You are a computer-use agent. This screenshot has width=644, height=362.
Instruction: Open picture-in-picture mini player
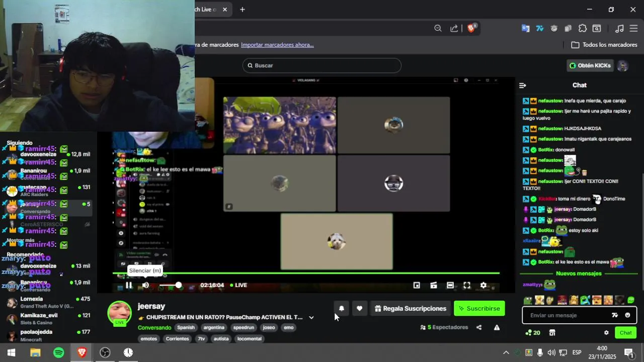tap(417, 285)
